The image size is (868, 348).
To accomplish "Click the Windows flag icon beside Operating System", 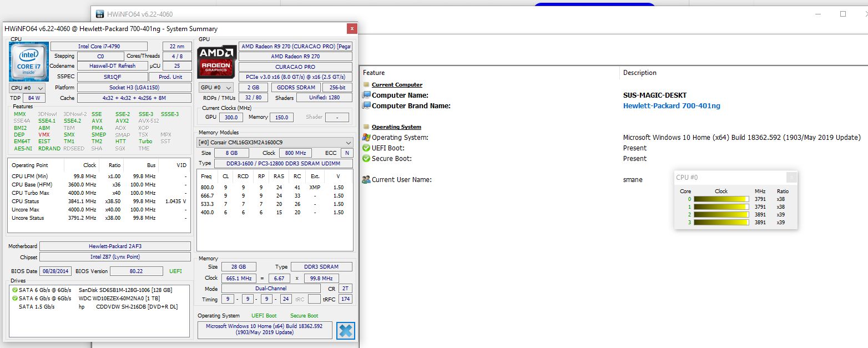I will [366, 137].
